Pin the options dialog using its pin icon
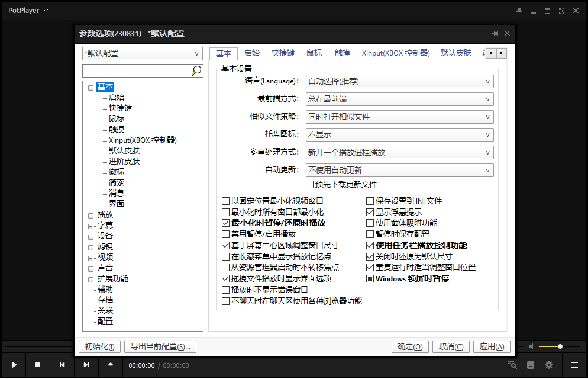 (496, 33)
